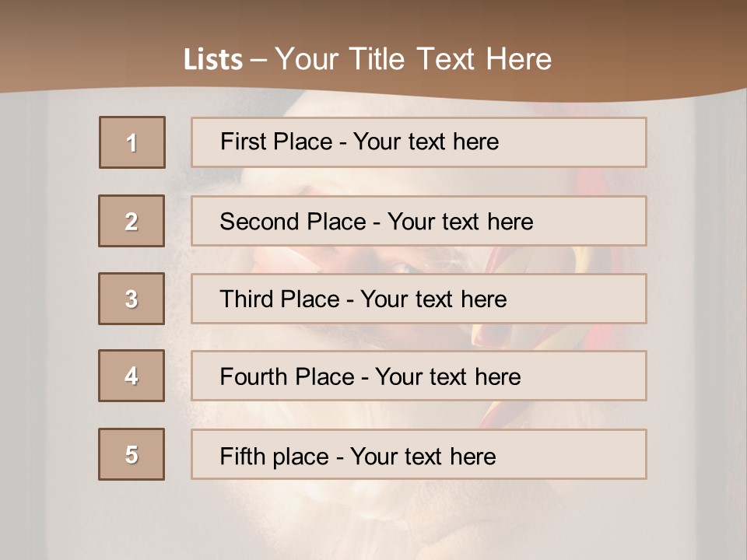Click the number 5 box
Viewport: 747px width, 560px height.
coord(132,454)
